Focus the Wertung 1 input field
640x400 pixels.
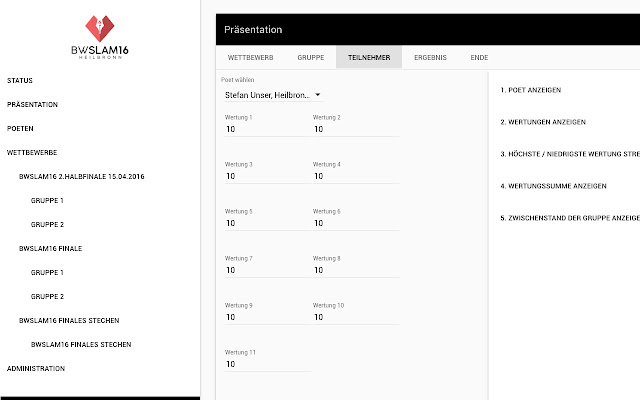(x=268, y=129)
